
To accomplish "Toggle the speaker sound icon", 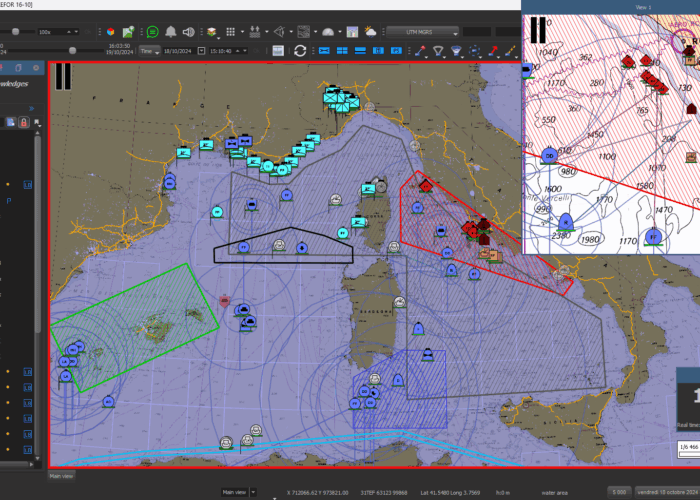I will [x=188, y=32].
